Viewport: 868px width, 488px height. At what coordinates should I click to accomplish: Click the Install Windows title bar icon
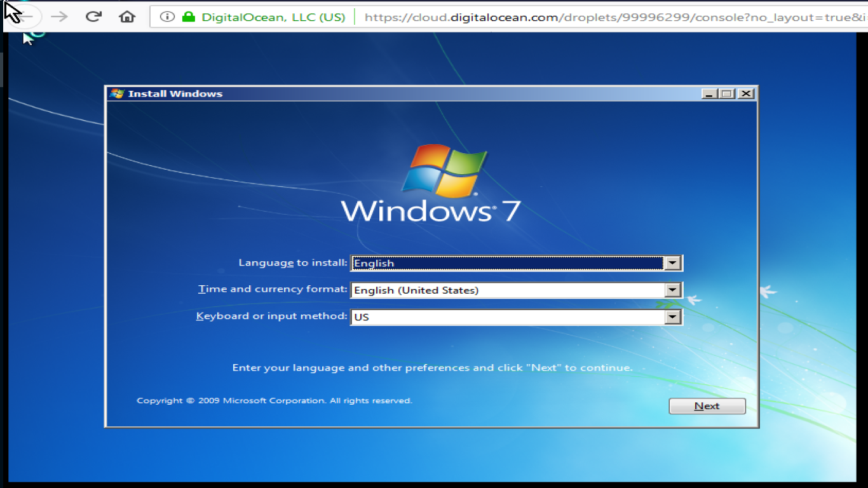(x=117, y=93)
